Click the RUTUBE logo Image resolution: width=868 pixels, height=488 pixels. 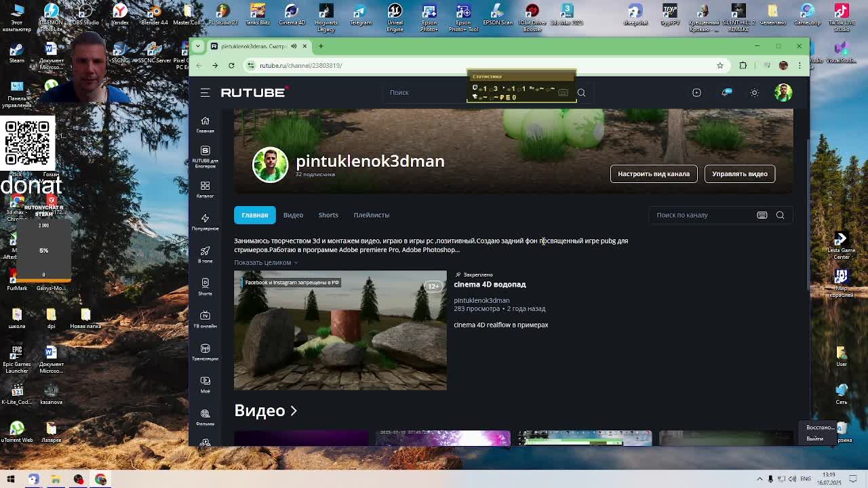coord(254,93)
